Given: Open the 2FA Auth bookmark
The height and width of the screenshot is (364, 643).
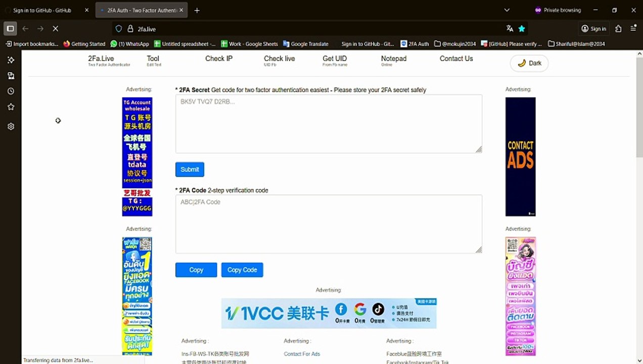Looking at the screenshot, I should [415, 44].
